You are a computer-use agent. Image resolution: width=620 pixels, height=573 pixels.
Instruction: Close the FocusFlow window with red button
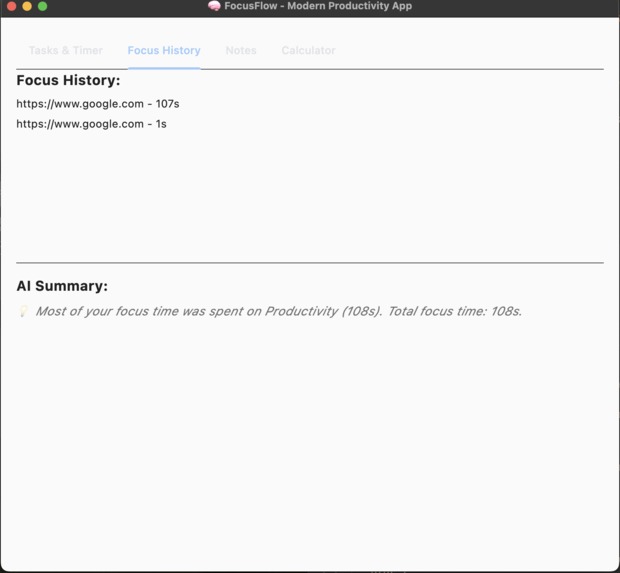pos(11,6)
